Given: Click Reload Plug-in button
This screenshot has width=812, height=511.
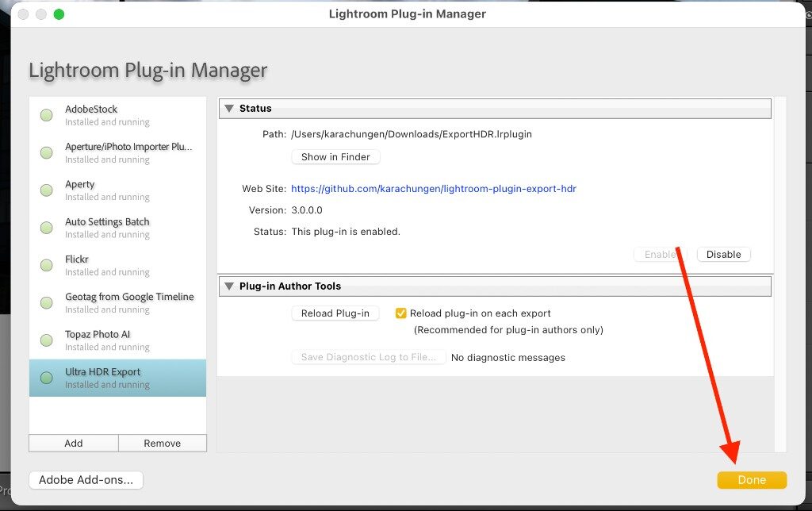Looking at the screenshot, I should (x=335, y=313).
